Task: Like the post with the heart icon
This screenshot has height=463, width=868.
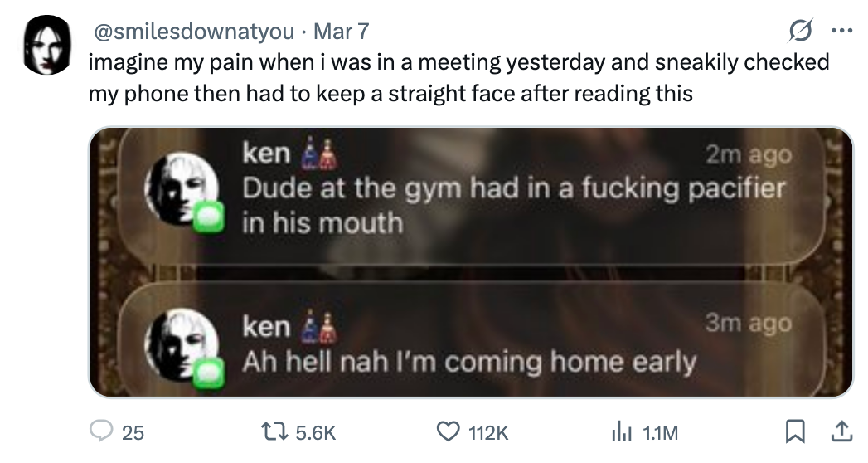Action: [447, 431]
